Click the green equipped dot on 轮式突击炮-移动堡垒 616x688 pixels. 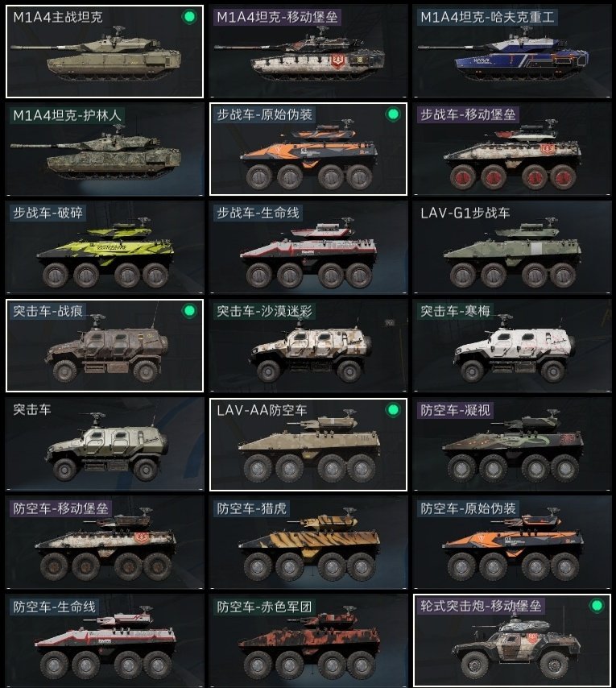[596, 606]
